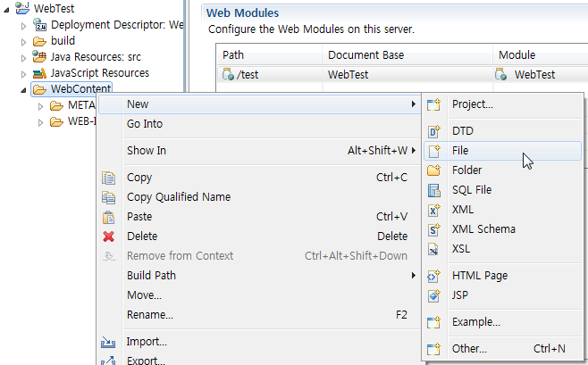The height and width of the screenshot is (365, 588).
Task: Click the red Delete X icon
Action: [x=109, y=236]
